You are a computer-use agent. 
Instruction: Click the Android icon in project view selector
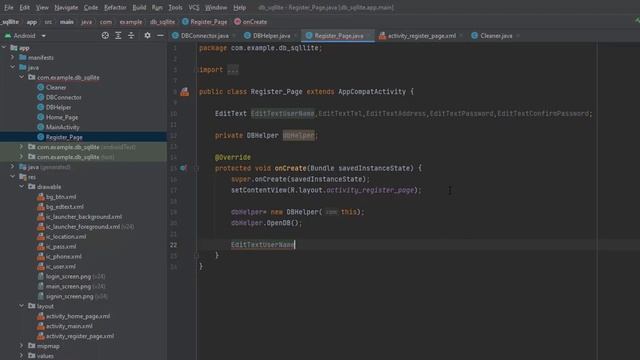click(x=8, y=36)
